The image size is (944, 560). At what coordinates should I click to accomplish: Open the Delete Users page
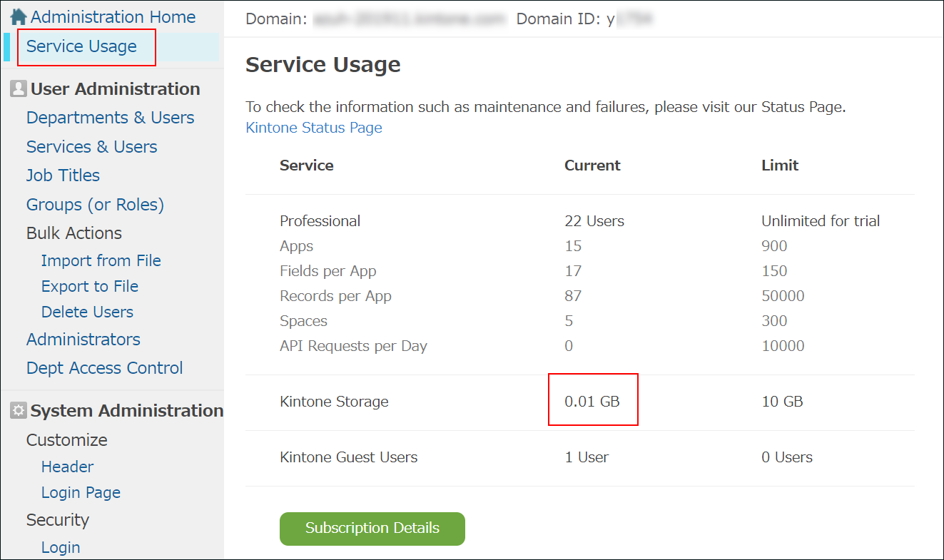(x=86, y=312)
